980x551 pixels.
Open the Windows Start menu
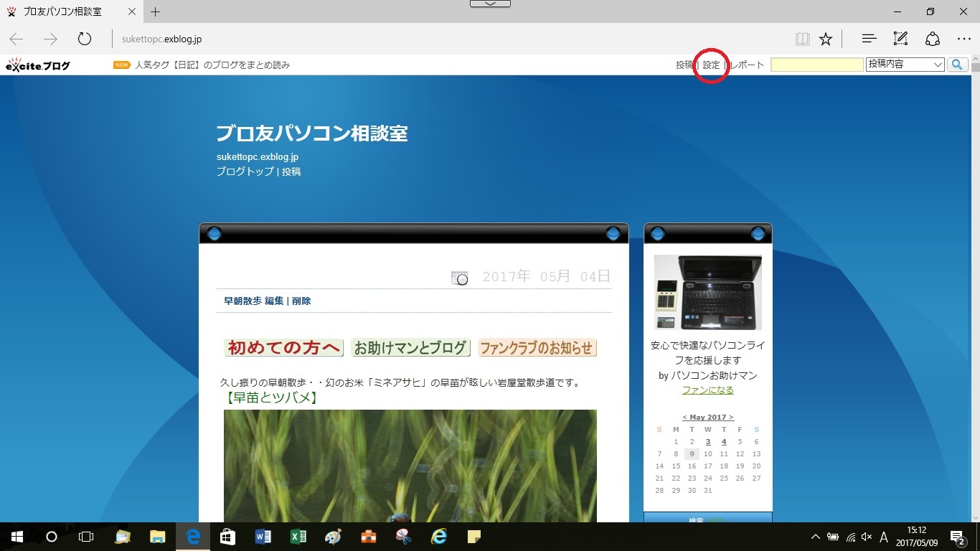point(17,537)
